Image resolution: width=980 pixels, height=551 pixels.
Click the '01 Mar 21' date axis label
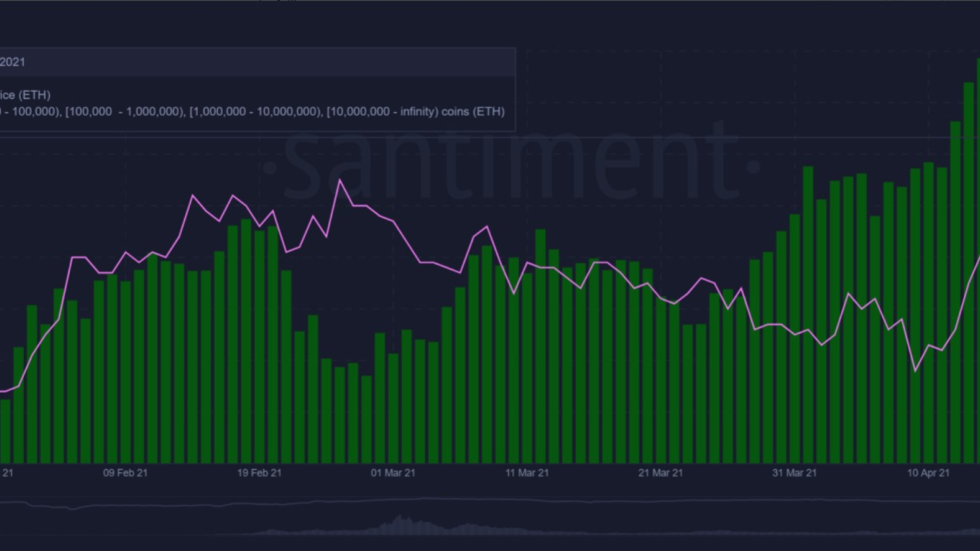click(x=393, y=473)
